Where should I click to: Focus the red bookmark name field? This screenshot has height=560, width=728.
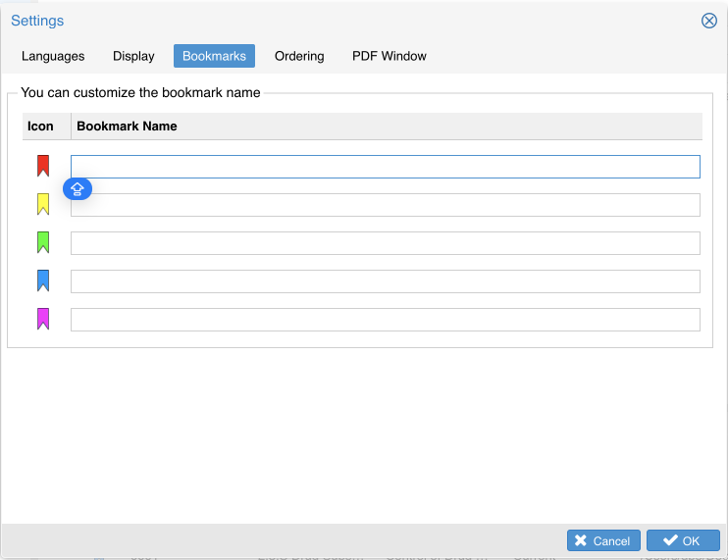coord(385,167)
